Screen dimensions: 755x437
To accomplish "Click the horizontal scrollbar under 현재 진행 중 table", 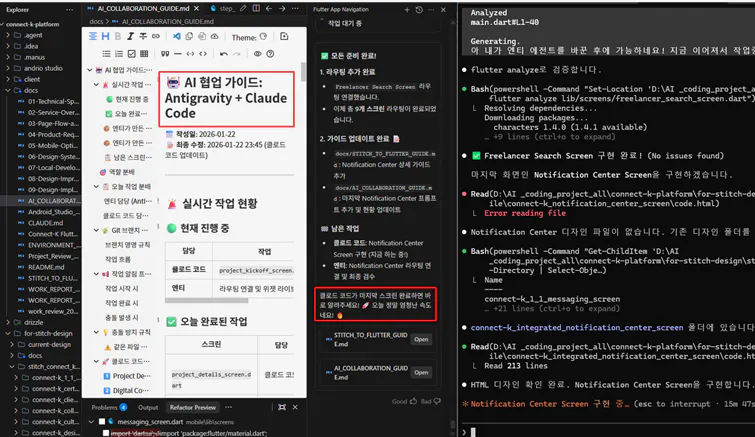I will coord(207,300).
